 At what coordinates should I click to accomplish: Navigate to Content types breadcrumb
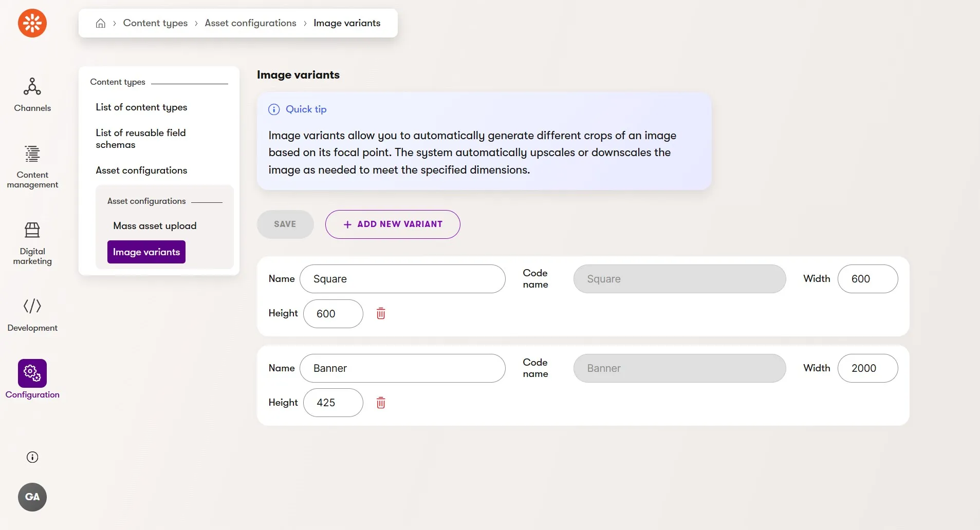pyautogui.click(x=155, y=23)
